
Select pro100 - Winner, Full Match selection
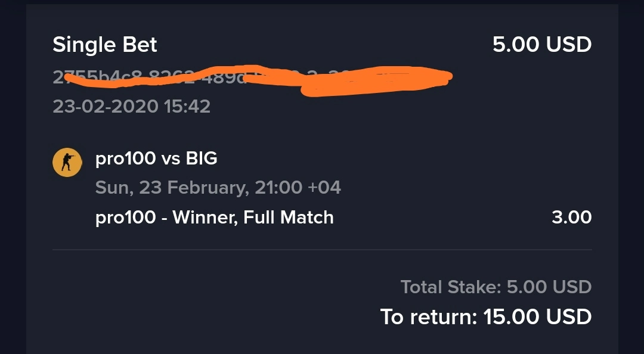pos(215,218)
